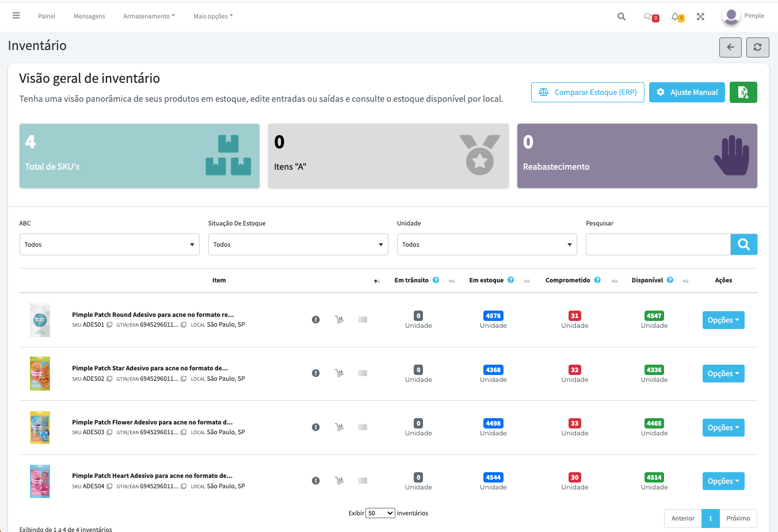778x532 pixels.
Task: Open Opções for Pimple Patch Heart
Action: pyautogui.click(x=723, y=481)
